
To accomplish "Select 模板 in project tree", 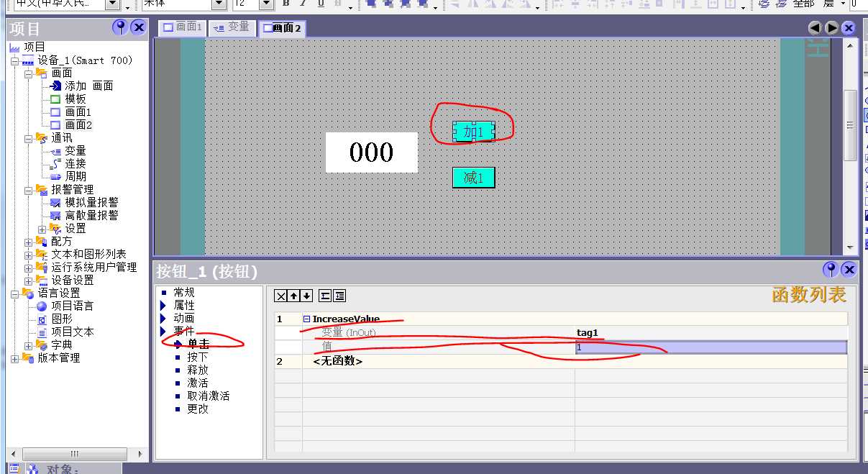I will tap(76, 99).
